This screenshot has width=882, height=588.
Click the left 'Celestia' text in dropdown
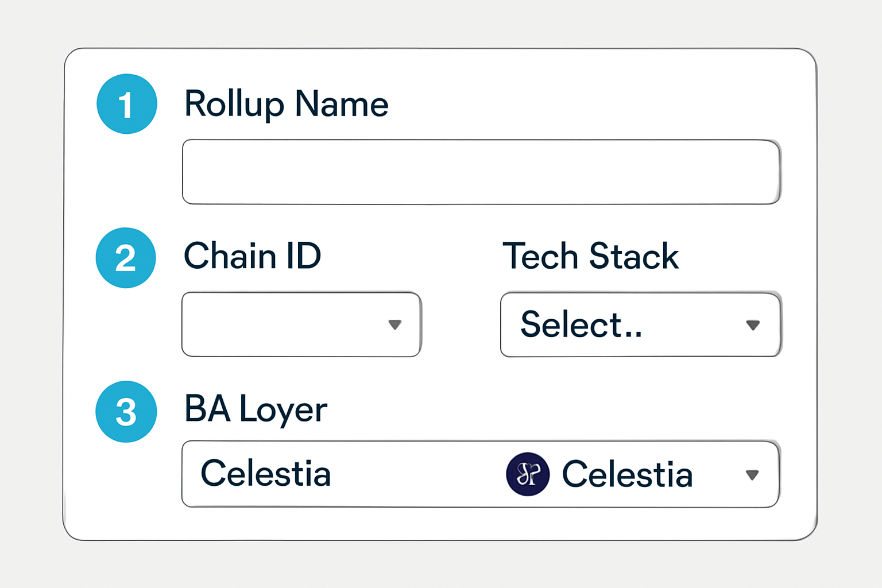[x=266, y=474]
